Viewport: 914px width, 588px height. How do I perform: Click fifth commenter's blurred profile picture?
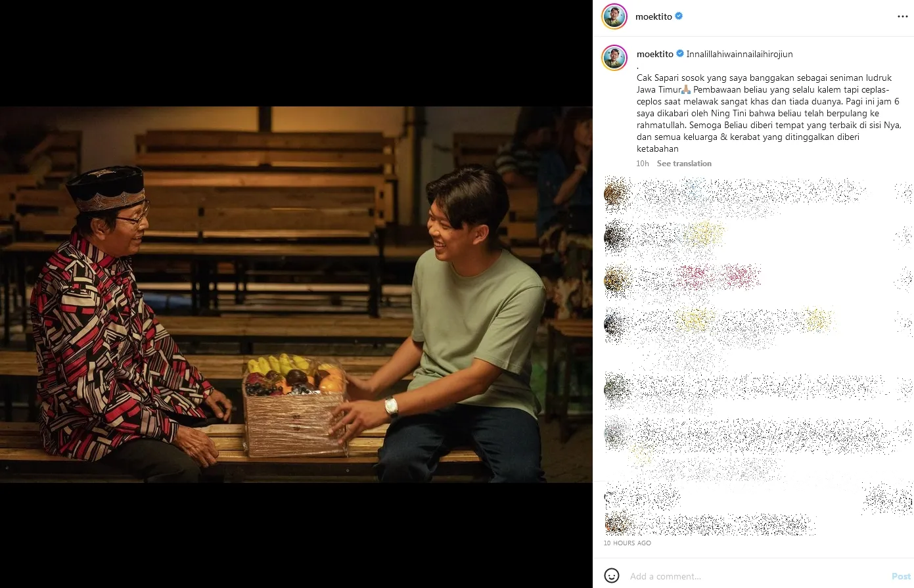click(616, 388)
